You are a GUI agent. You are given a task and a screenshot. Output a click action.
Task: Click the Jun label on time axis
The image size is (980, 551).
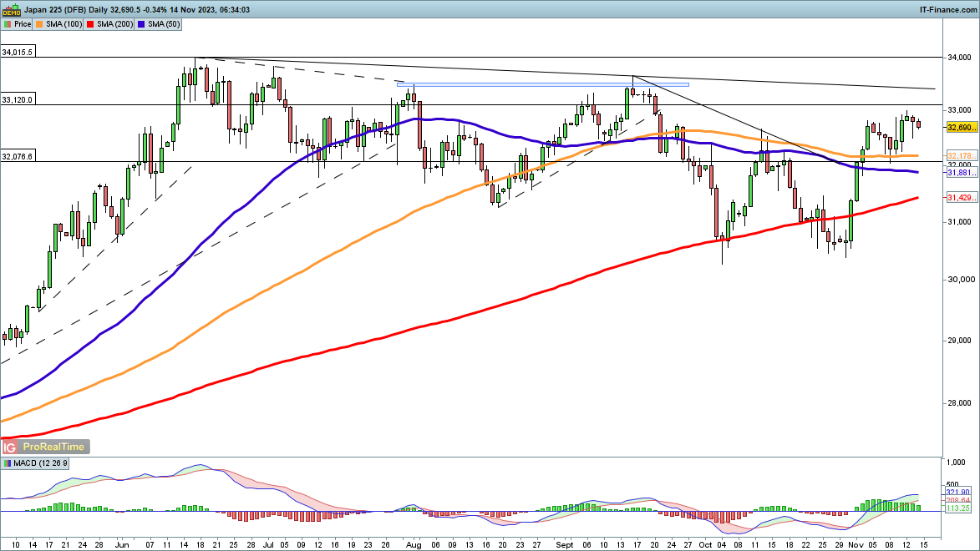[x=122, y=545]
